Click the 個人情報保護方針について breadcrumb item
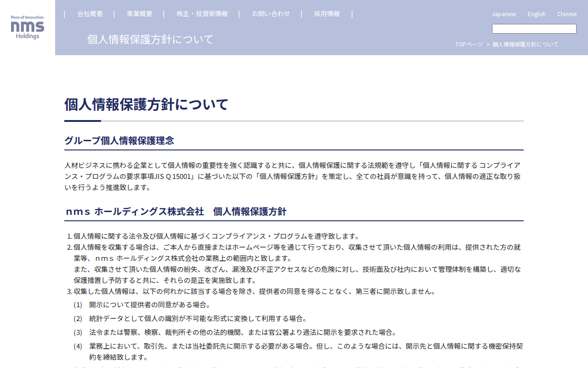 526,44
